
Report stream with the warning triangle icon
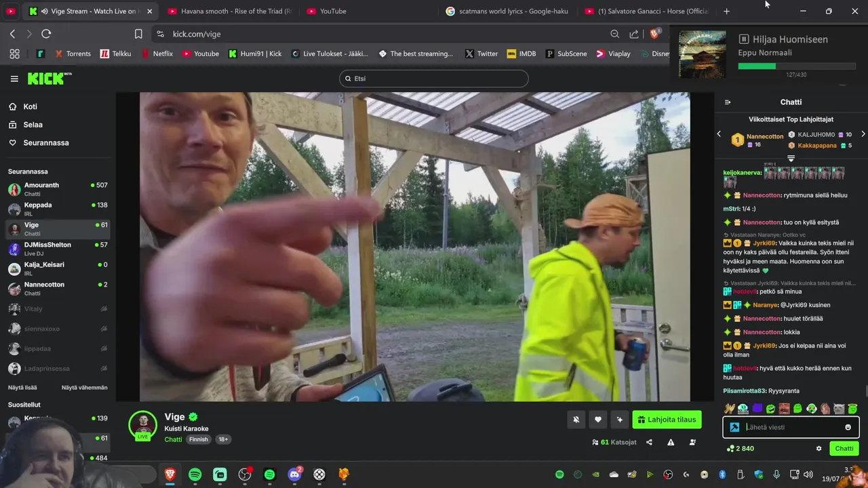[671, 443]
